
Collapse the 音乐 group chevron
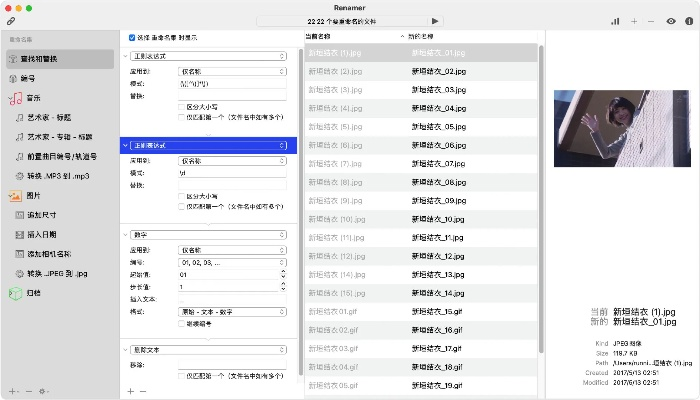(x=9, y=98)
